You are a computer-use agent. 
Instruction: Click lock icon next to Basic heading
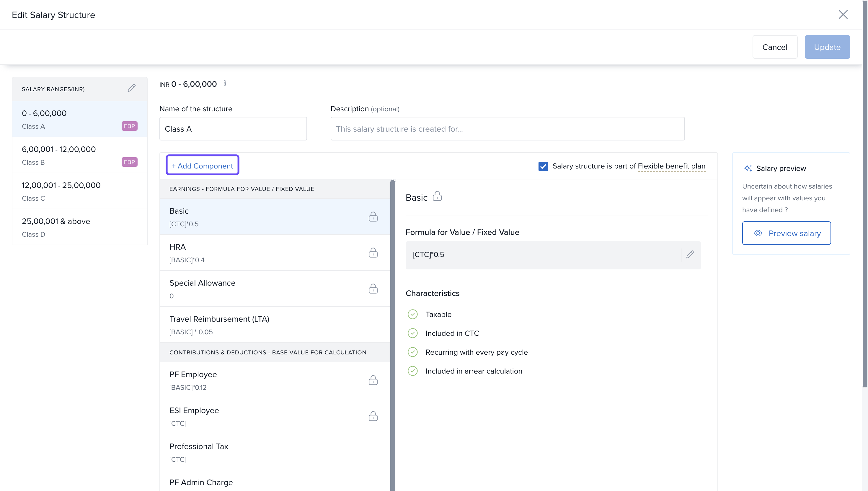(437, 197)
